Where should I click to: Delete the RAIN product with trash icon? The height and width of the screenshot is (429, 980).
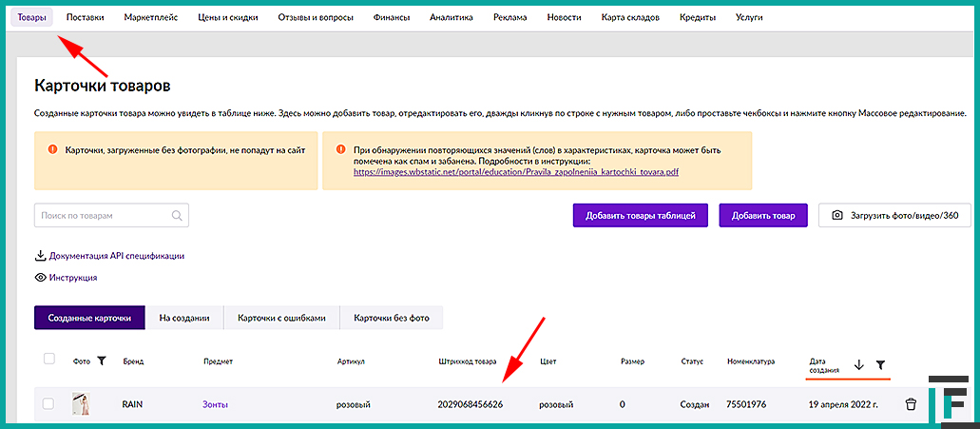pyautogui.click(x=911, y=404)
